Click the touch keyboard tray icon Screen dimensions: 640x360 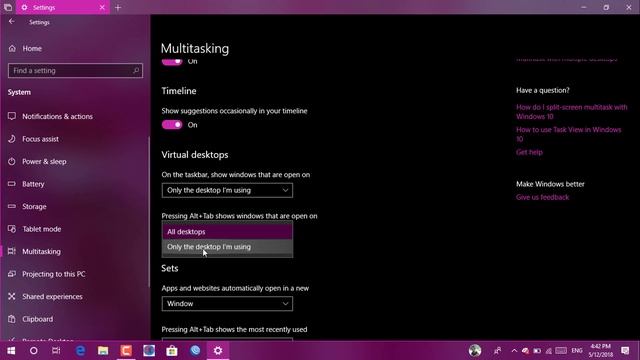point(561,351)
